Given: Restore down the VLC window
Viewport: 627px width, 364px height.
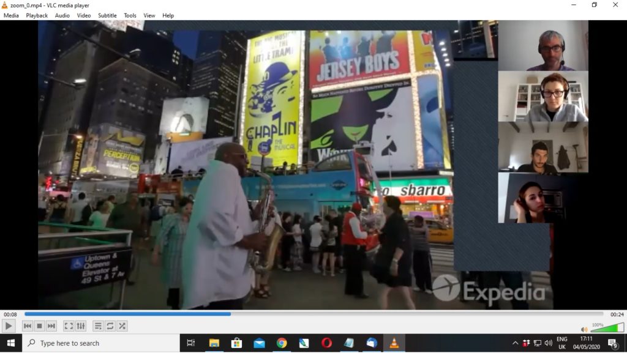Looking at the screenshot, I should pyautogui.click(x=594, y=5).
